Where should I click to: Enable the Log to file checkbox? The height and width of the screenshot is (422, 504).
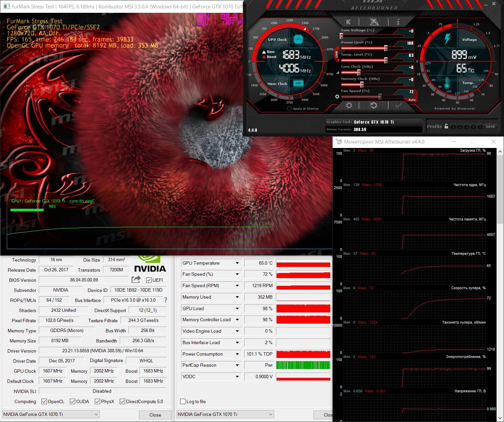click(183, 401)
